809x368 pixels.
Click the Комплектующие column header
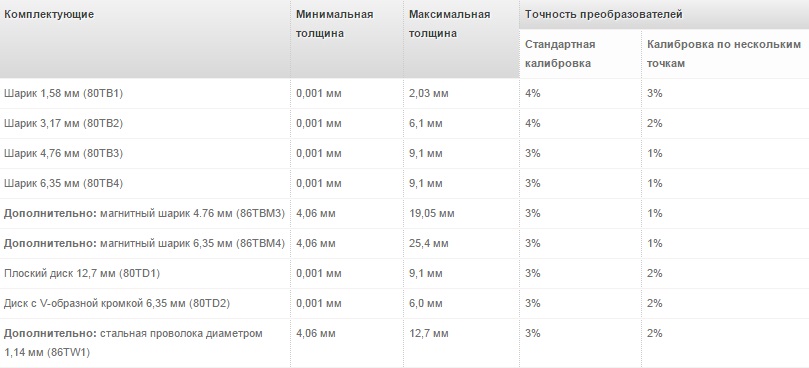(49, 14)
